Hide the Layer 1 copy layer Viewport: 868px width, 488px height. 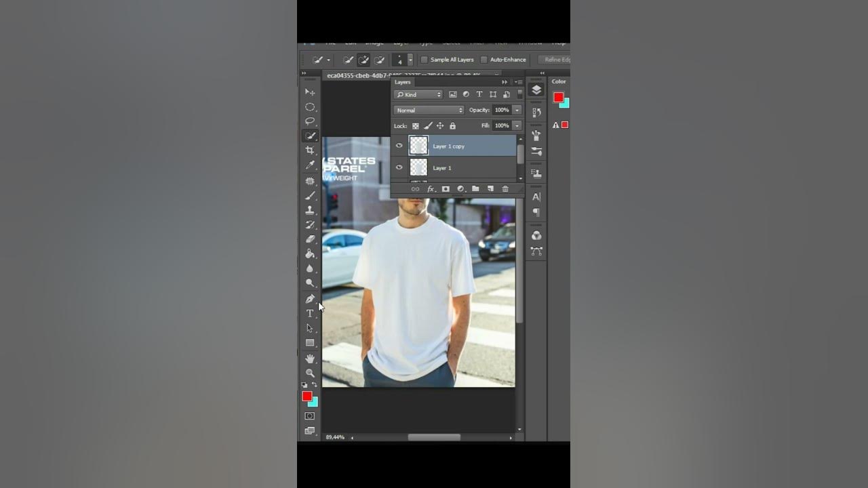[399, 146]
